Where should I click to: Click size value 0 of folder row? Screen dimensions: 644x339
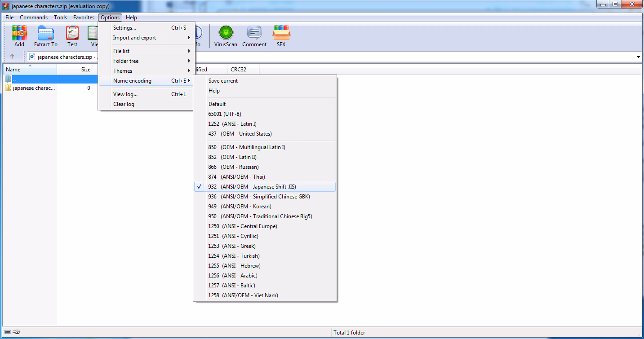click(x=89, y=88)
